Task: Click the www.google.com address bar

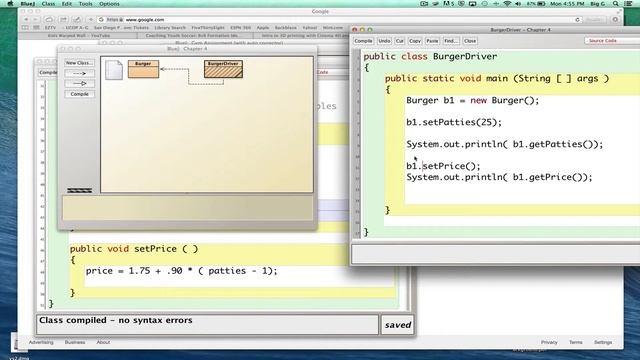Action: 339,20
